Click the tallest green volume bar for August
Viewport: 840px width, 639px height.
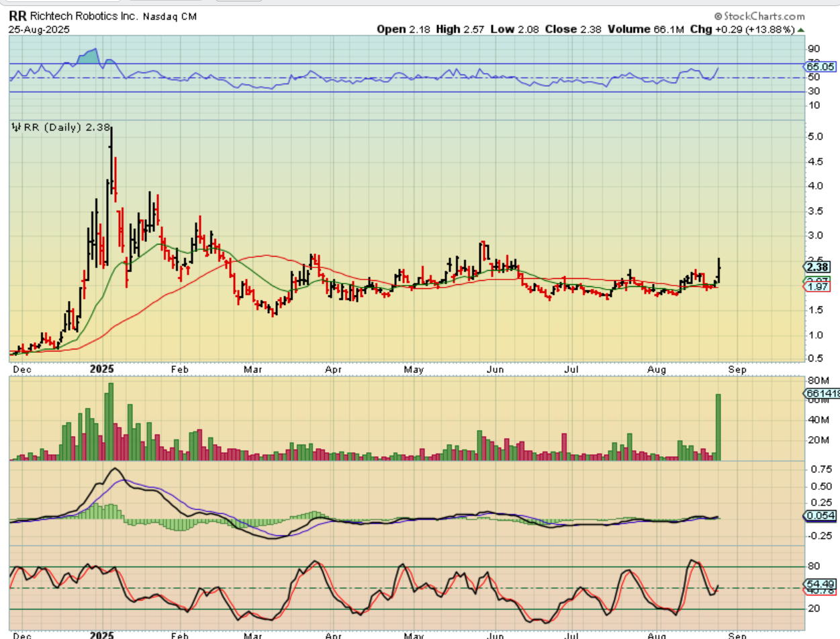(718, 427)
